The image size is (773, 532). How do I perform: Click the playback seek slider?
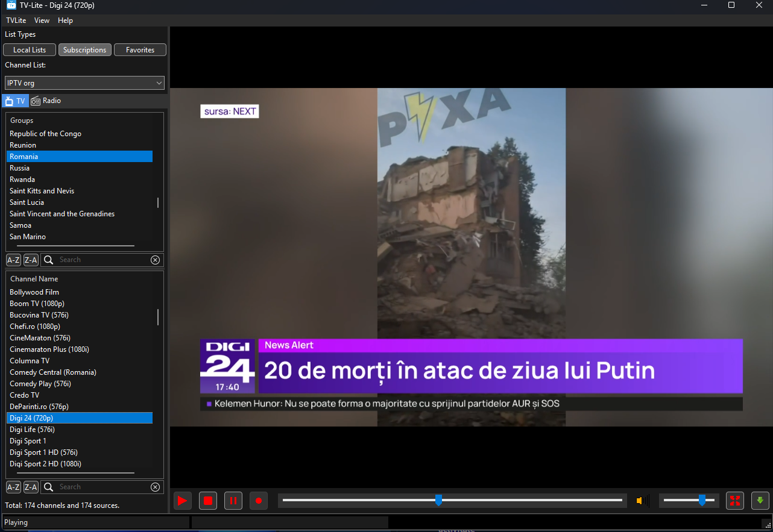pos(452,500)
